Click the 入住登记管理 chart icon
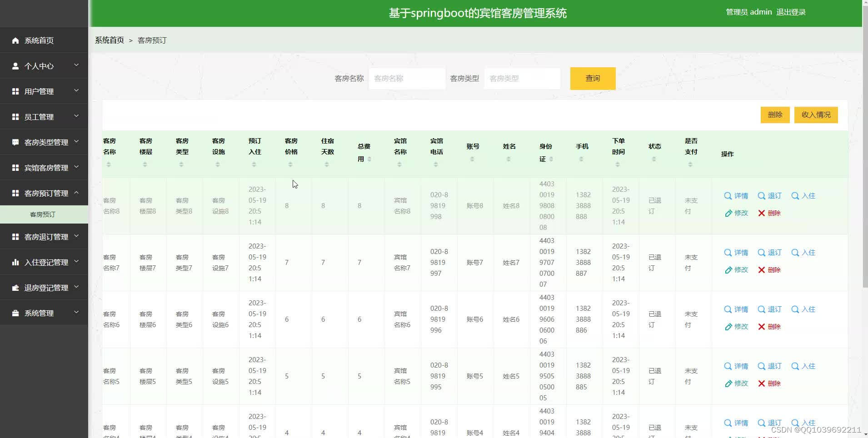Viewport: 868px width, 438px height. point(15,262)
